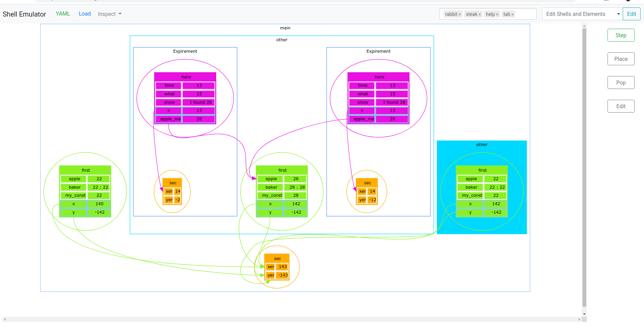Click the vertical scrollbar down arrow
This screenshot has width=644, height=329.
(584, 314)
